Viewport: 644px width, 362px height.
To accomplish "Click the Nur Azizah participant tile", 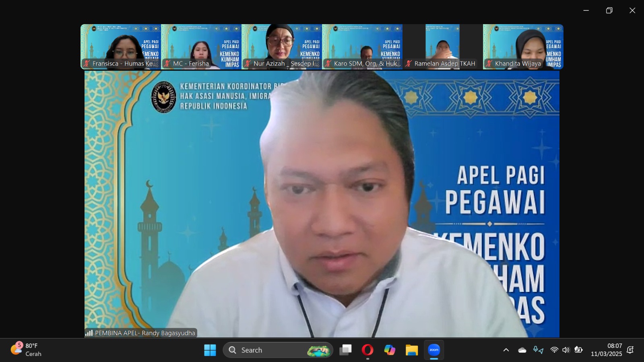I will (x=282, y=46).
